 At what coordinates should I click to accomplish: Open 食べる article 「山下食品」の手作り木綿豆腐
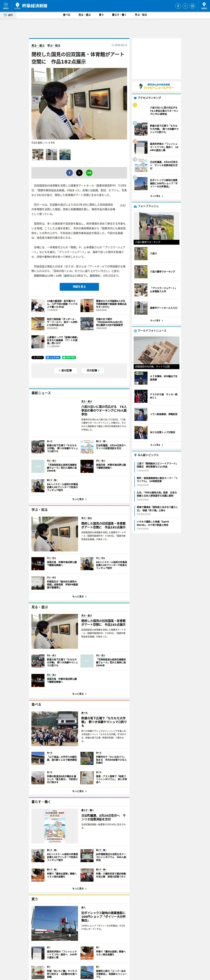click(54, 759)
